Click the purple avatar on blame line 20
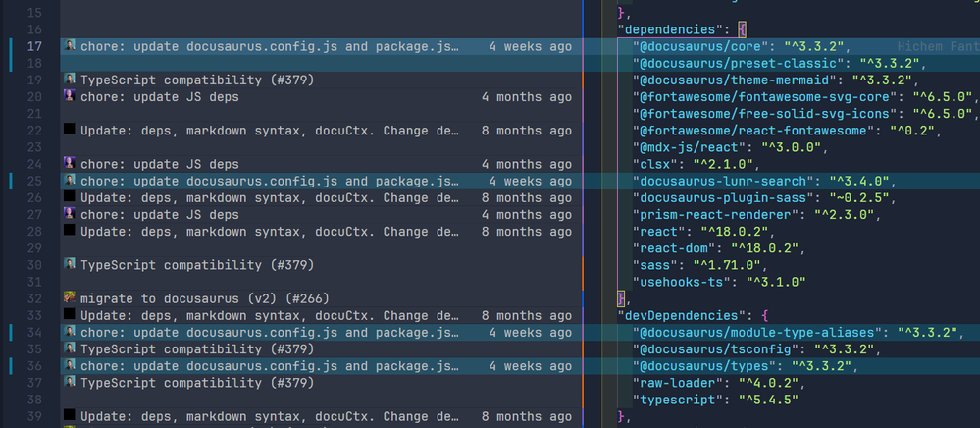The image size is (980, 428). (x=70, y=96)
